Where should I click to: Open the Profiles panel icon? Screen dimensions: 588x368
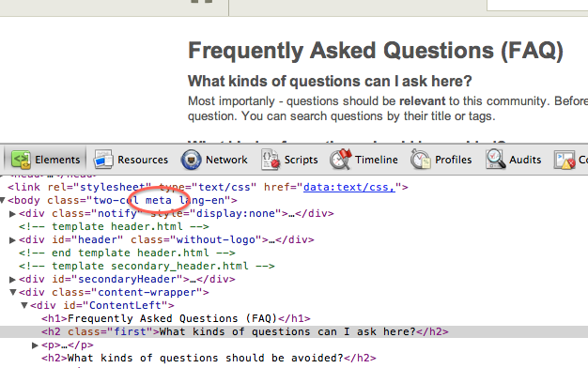click(x=421, y=160)
